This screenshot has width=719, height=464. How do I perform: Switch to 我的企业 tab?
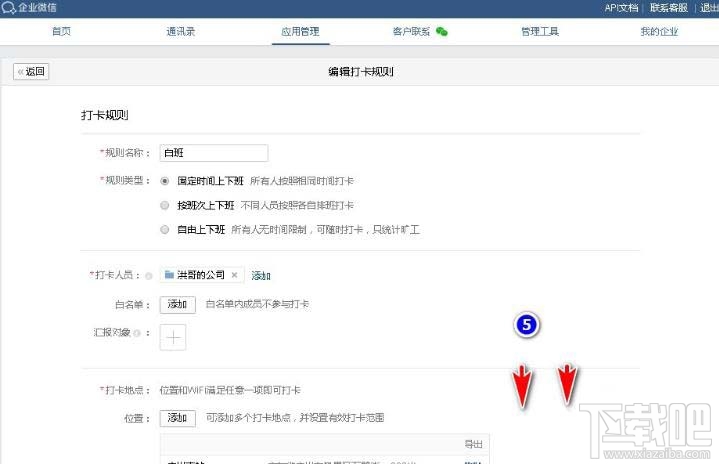[x=659, y=31]
